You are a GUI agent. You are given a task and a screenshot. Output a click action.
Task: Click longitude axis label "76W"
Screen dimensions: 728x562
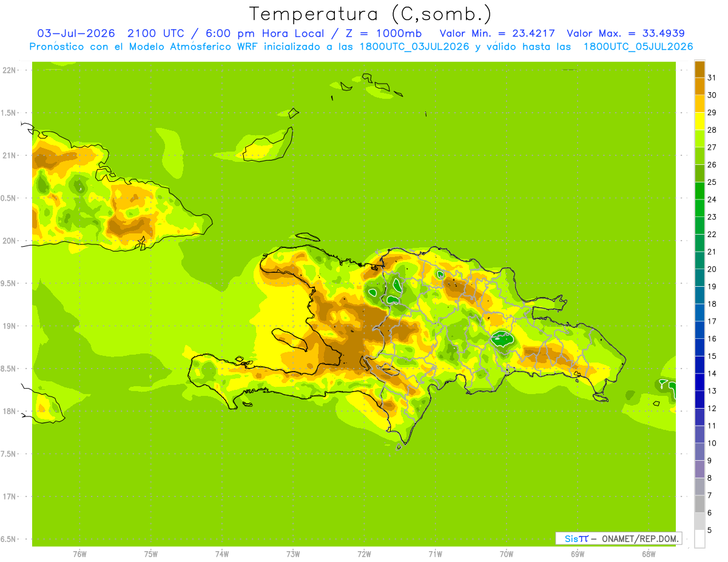tap(79, 554)
